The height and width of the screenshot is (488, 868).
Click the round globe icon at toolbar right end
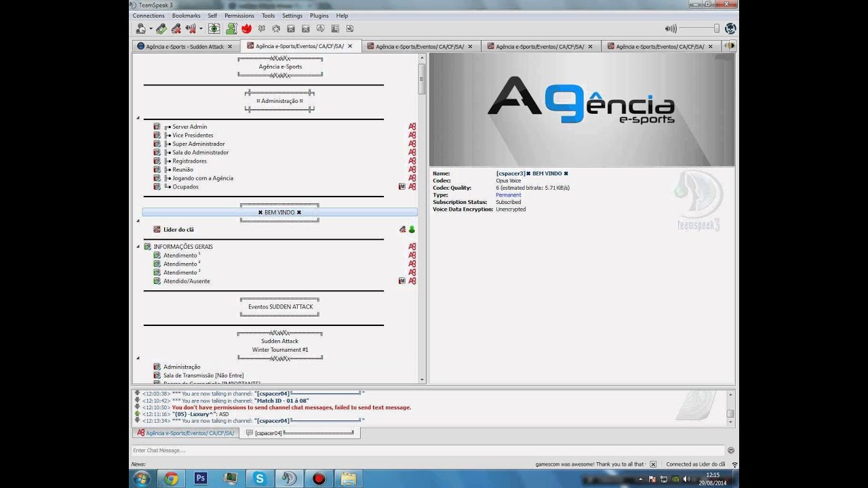[730, 28]
